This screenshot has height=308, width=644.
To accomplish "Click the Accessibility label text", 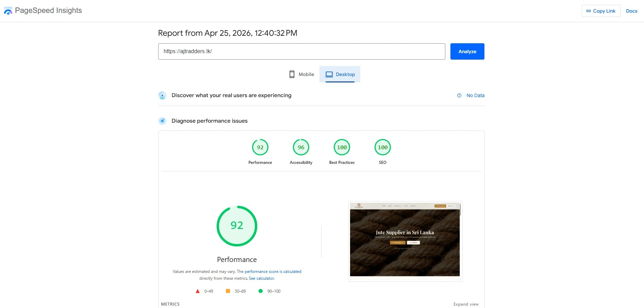I will pyautogui.click(x=301, y=163).
